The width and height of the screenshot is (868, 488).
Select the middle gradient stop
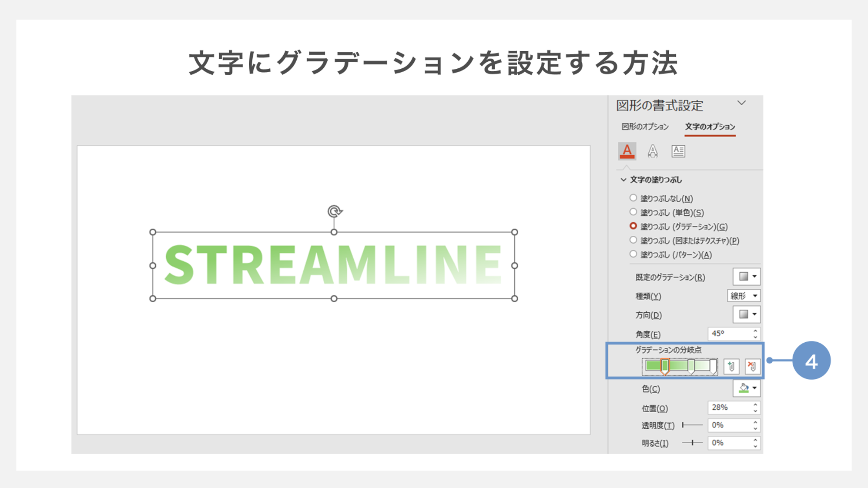691,366
